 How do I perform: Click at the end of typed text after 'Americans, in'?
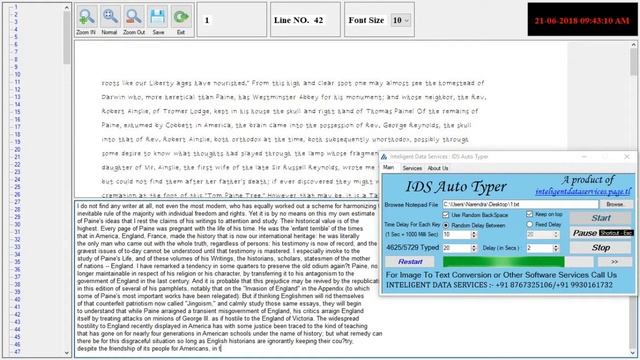pos(221,349)
